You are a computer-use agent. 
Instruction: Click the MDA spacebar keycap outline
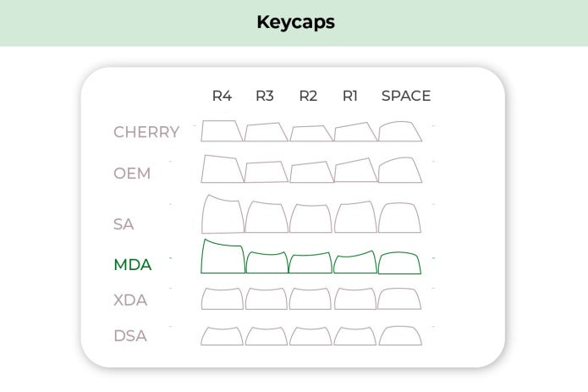[399, 263]
